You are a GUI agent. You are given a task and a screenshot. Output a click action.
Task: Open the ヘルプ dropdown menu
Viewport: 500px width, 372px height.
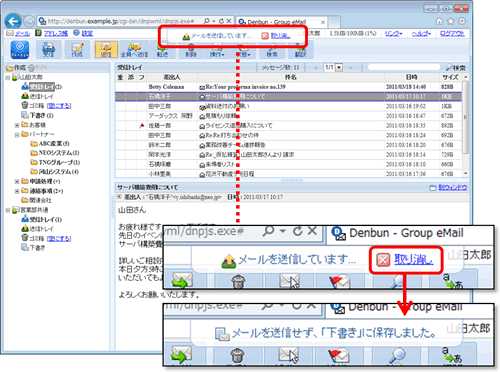click(x=421, y=34)
